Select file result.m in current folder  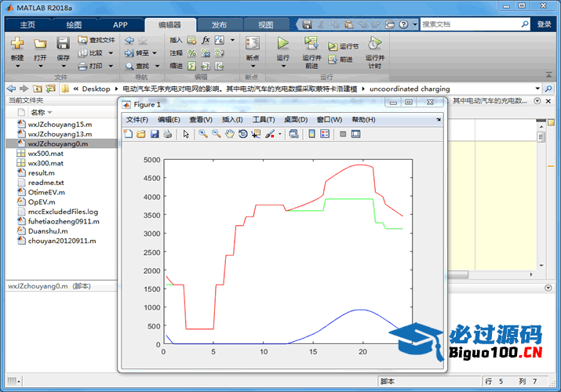[42, 173]
